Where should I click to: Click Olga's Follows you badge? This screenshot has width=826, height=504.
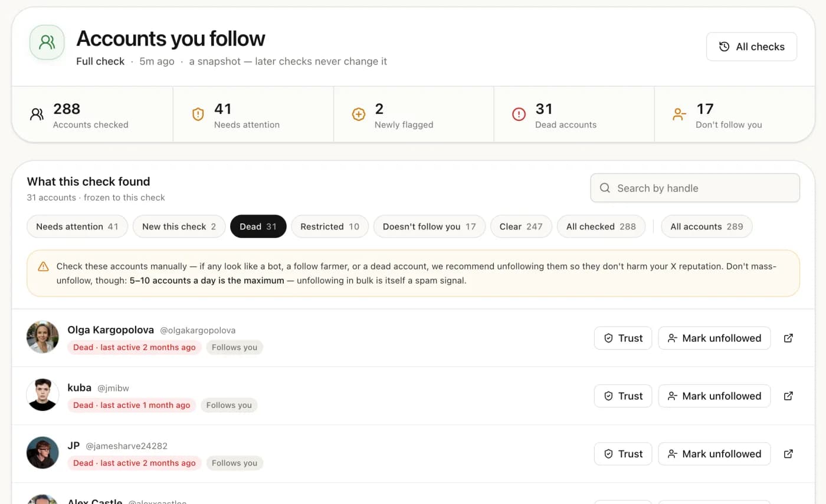pos(234,347)
